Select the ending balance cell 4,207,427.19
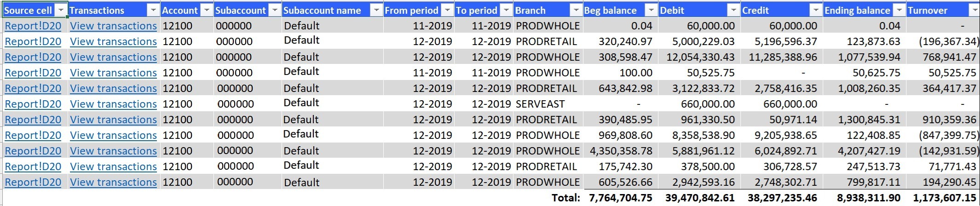Viewport: 980px width, 206px height. pyautogui.click(x=865, y=151)
